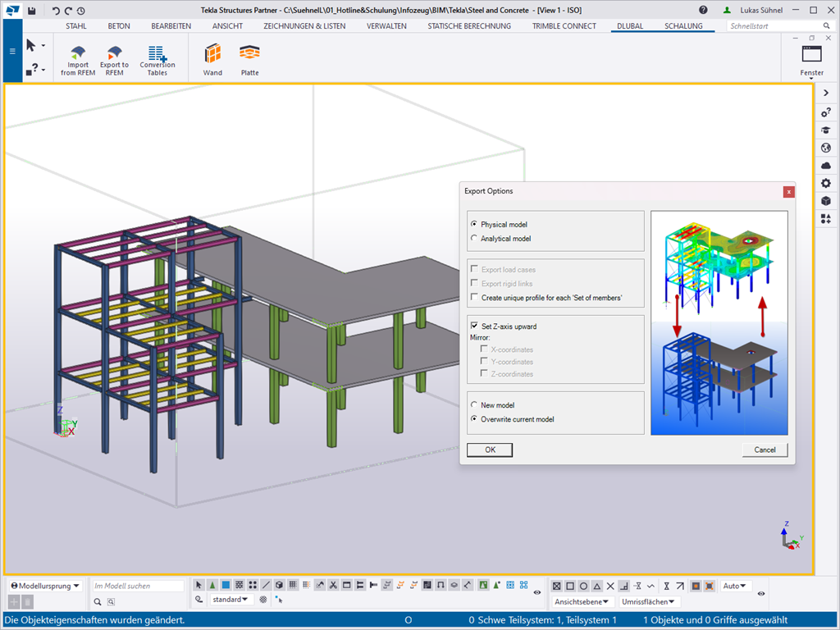Cancel the Export Options dialog

[x=765, y=450]
